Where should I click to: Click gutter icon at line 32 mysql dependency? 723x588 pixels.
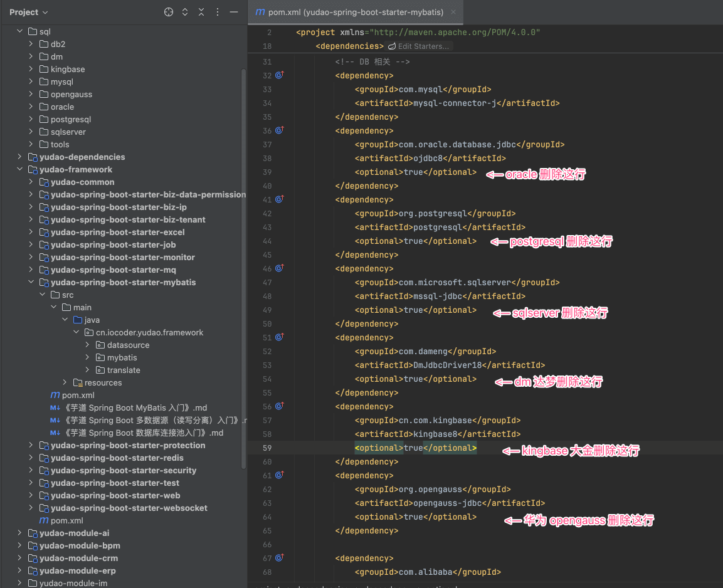[280, 75]
